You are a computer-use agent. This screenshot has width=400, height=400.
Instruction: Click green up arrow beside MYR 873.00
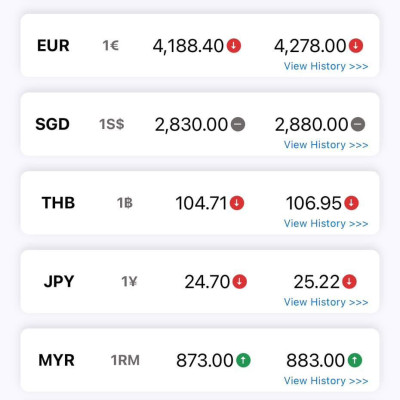pos(243,360)
